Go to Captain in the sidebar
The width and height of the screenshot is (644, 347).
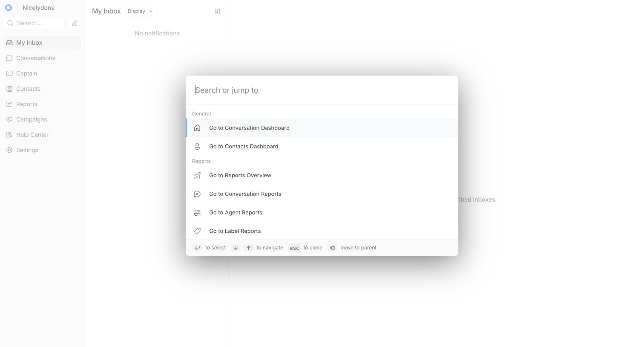[x=42, y=73]
